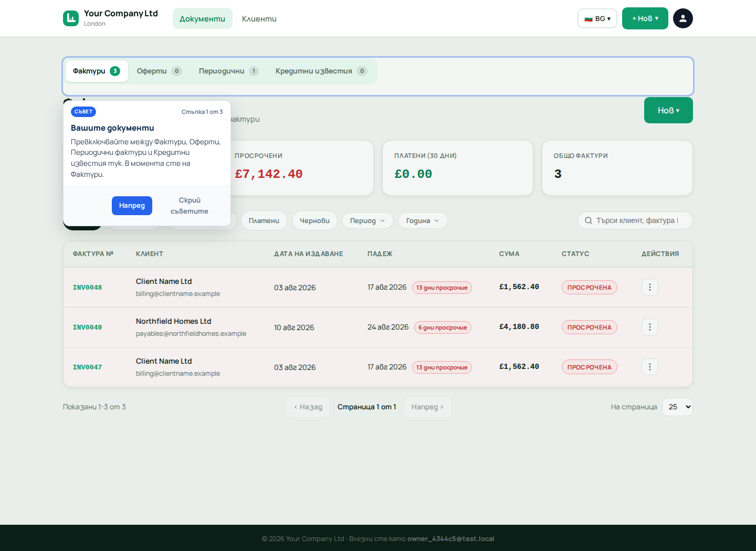Open the 'Година' filter dropdown
This screenshot has width=756, height=551.
pos(423,220)
